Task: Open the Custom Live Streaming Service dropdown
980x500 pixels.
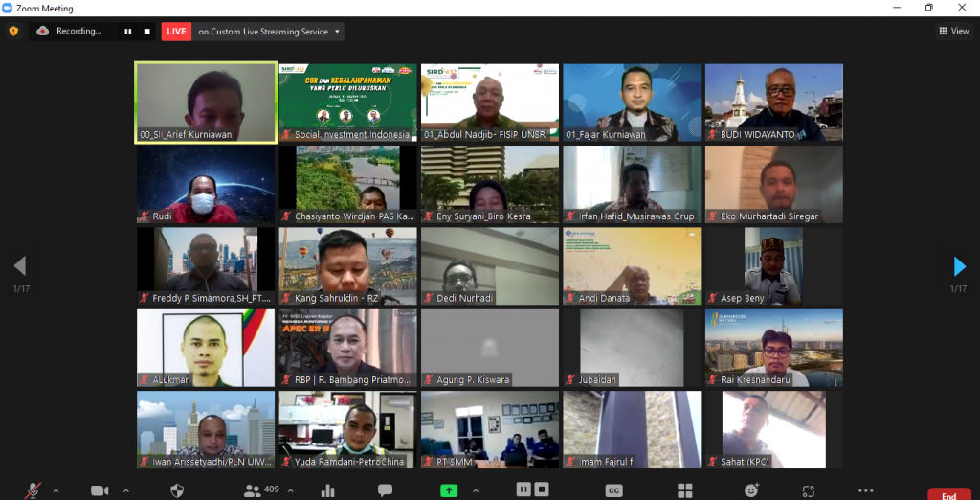Action: (336, 31)
